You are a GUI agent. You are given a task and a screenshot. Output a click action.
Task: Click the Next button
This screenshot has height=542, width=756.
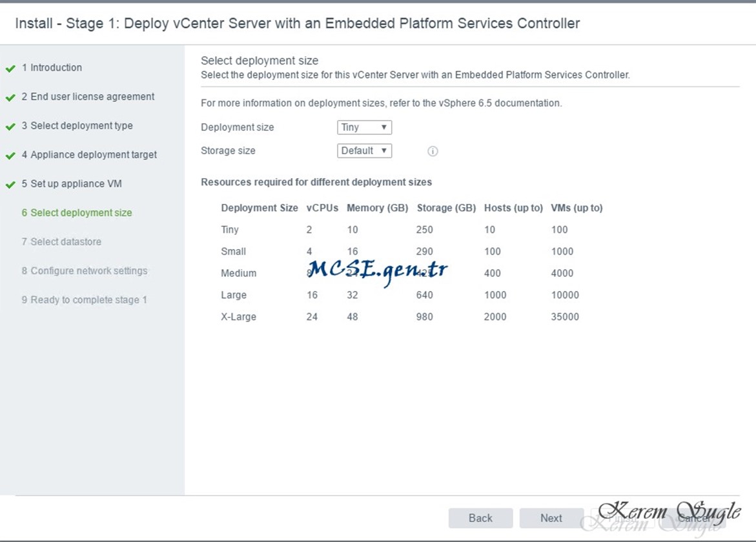click(x=551, y=518)
